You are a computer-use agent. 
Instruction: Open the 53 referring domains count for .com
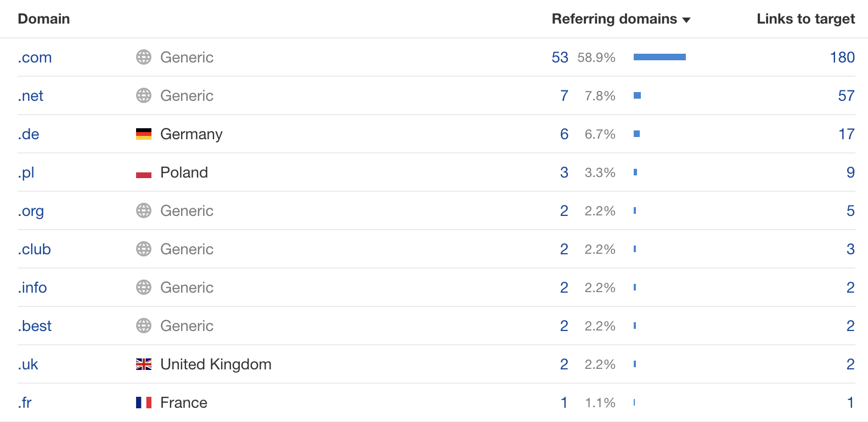click(560, 57)
